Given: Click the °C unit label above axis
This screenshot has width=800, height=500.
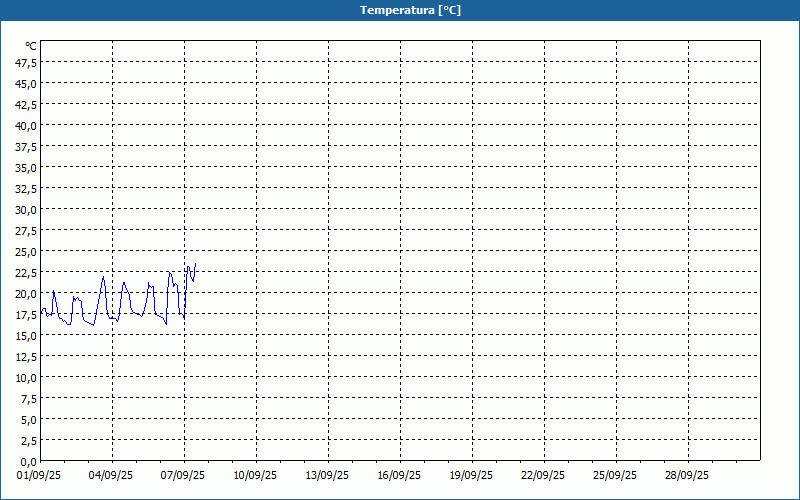Looking at the screenshot, I should tap(31, 46).
